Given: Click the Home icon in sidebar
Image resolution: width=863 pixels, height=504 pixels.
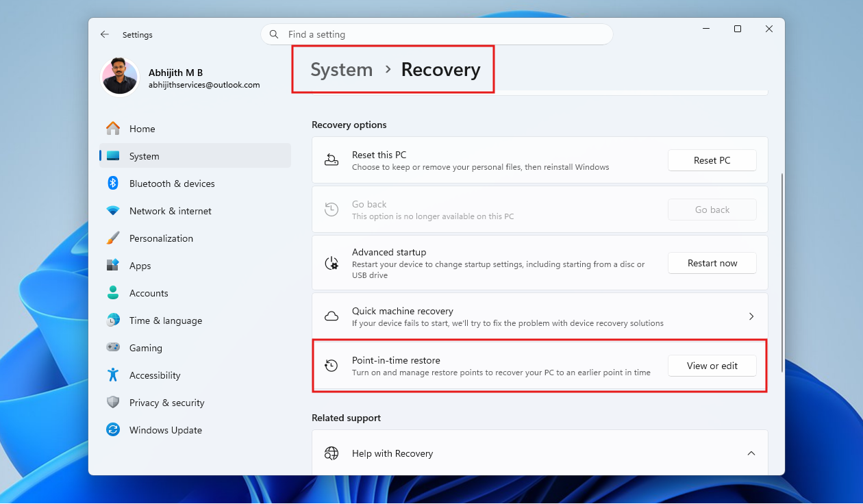Looking at the screenshot, I should click(113, 129).
